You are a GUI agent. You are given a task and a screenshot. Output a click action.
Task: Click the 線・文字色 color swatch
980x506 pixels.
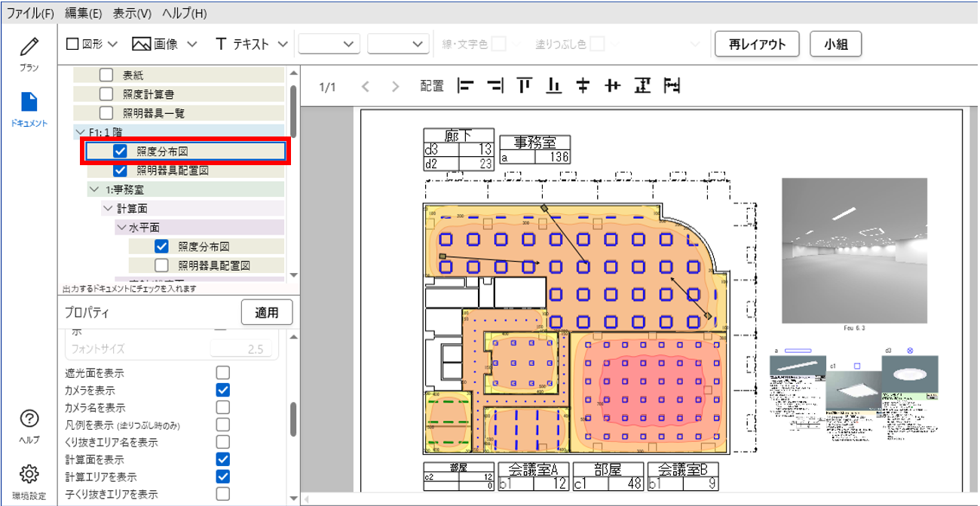498,44
